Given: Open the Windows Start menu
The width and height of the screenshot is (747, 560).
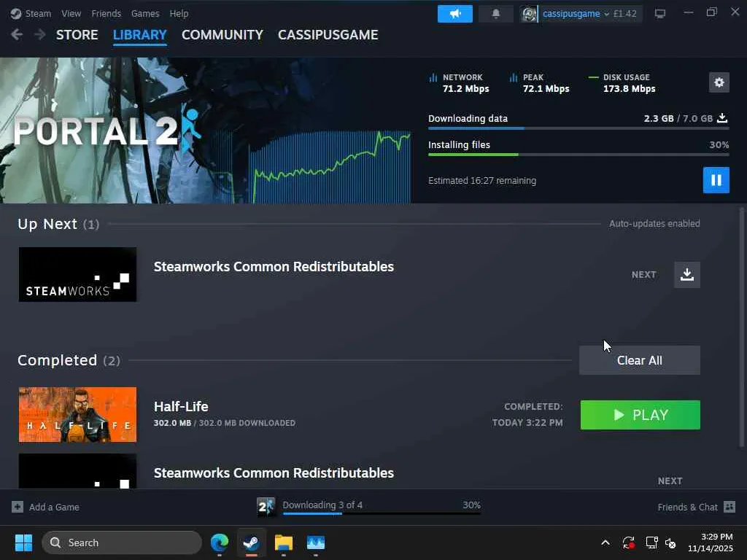Looking at the screenshot, I should point(23,542).
